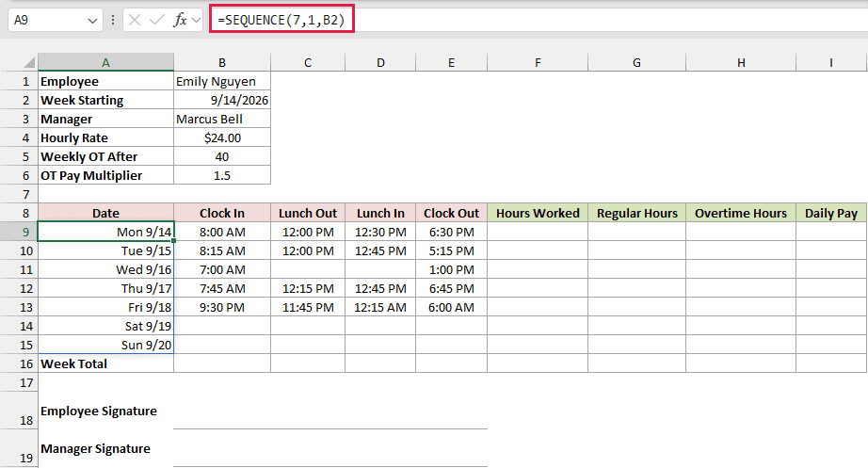This screenshot has height=468, width=868.
Task: Click the Hours Worked heading cell
Action: [x=538, y=213]
